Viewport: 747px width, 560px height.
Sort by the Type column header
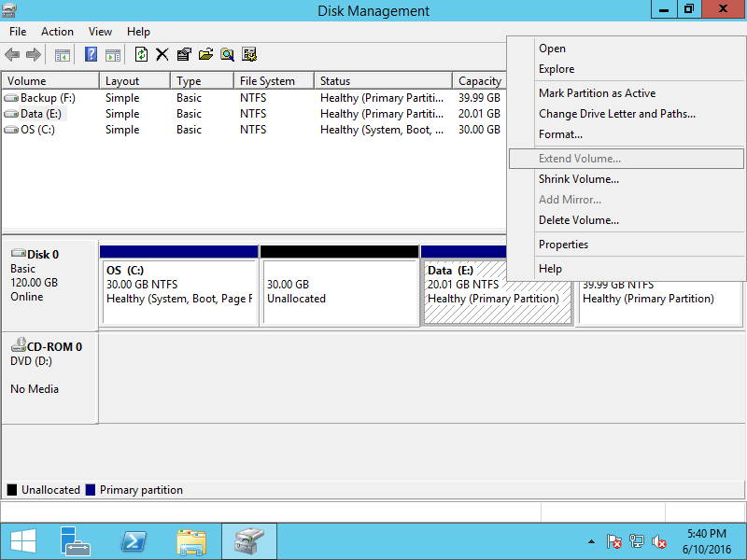click(203, 81)
